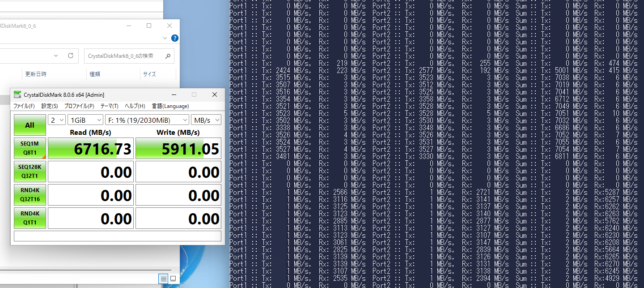Close the CrystalDiskMark window

(x=215, y=95)
